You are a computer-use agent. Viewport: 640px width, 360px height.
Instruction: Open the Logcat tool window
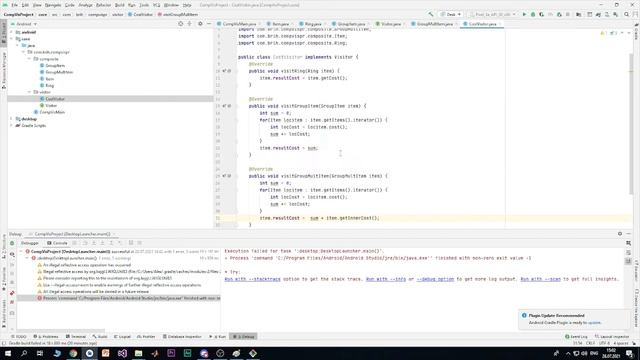122,337
